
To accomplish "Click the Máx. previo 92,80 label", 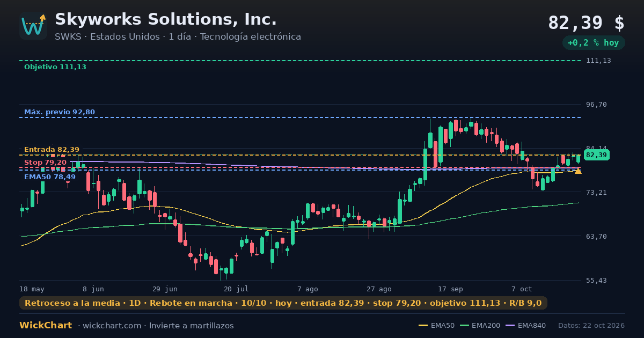I will coord(60,112).
